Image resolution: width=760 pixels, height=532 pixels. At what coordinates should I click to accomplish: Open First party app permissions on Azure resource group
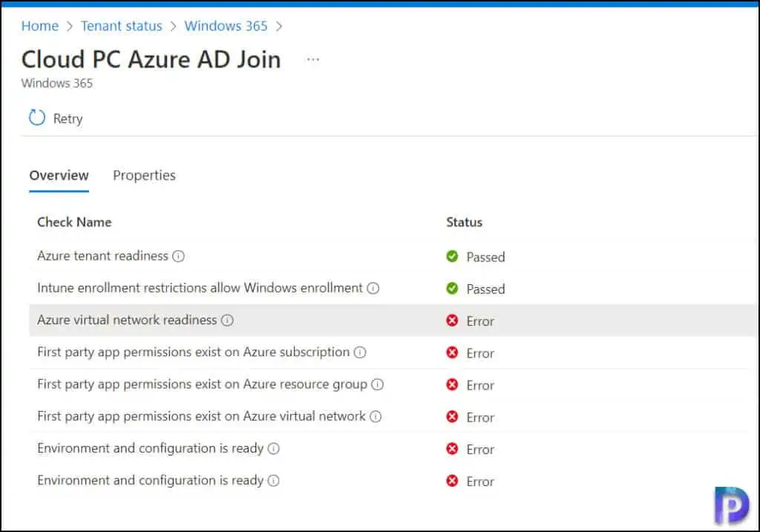point(202,384)
